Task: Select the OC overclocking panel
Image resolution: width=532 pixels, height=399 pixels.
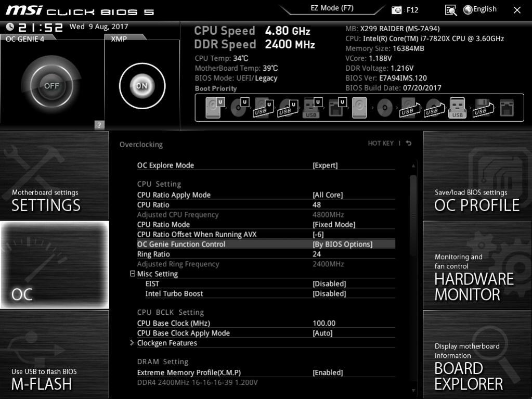Action: pos(54,265)
